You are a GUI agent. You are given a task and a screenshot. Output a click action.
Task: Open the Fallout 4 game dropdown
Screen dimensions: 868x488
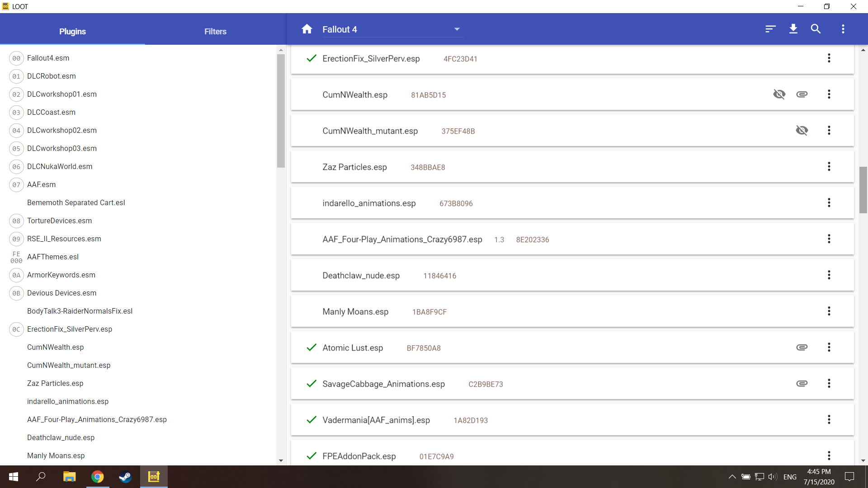point(457,28)
